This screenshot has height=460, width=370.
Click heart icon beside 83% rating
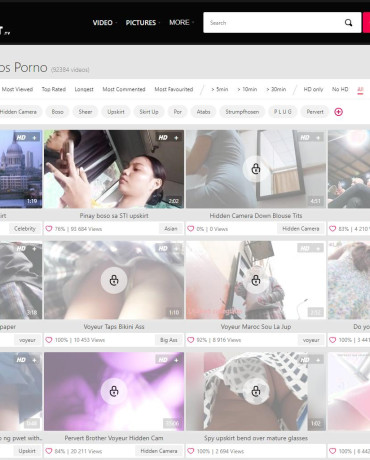pos(333,229)
